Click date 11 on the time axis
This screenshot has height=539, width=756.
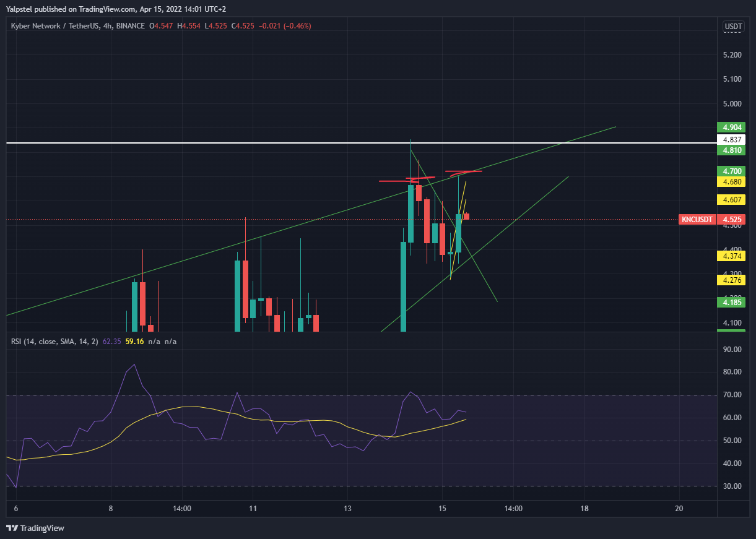pos(253,509)
